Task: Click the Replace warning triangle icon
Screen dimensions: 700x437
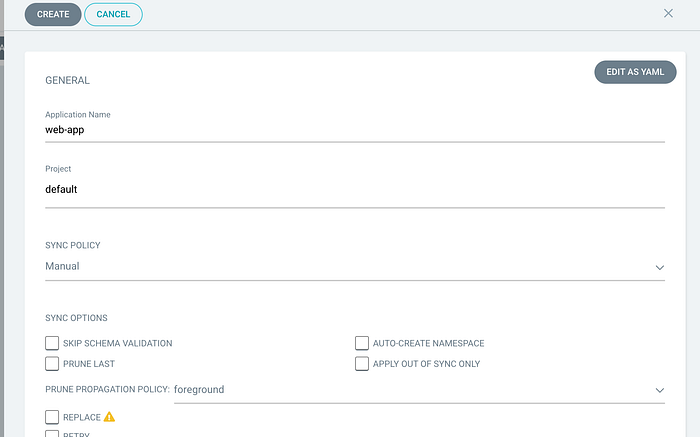Action: click(109, 417)
